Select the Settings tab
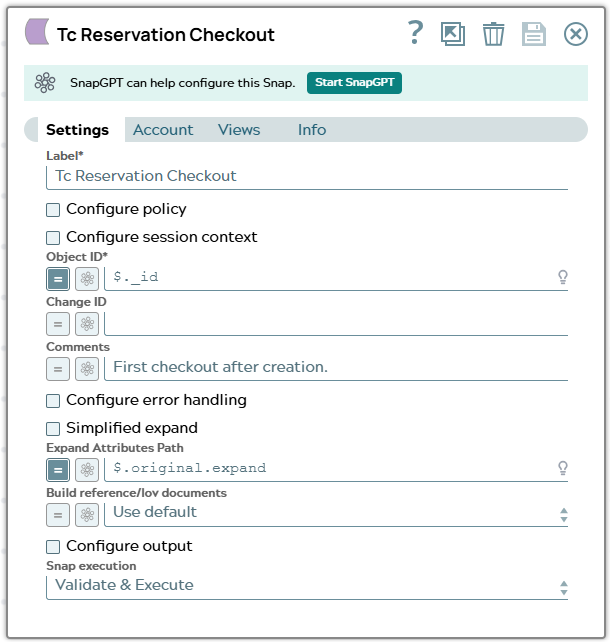 pos(77,130)
